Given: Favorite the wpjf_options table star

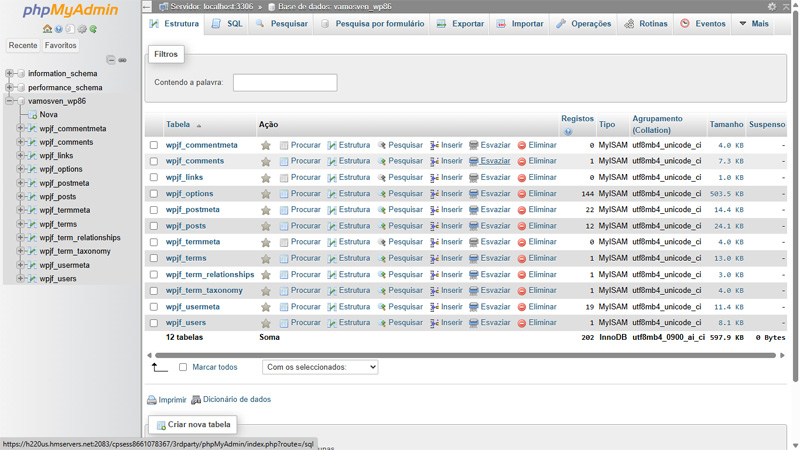Looking at the screenshot, I should [x=266, y=194].
